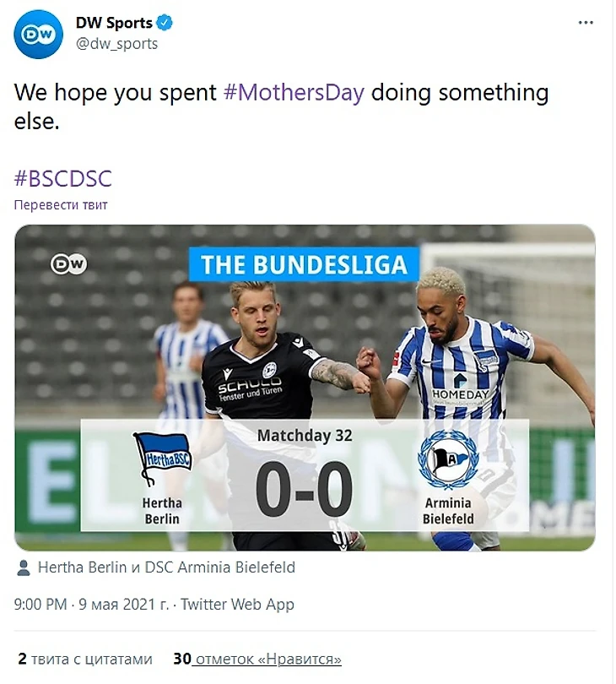Screen dimensions: 616x684
Task: Click "Перевести твит" to translate the tweet
Action: pos(61,204)
